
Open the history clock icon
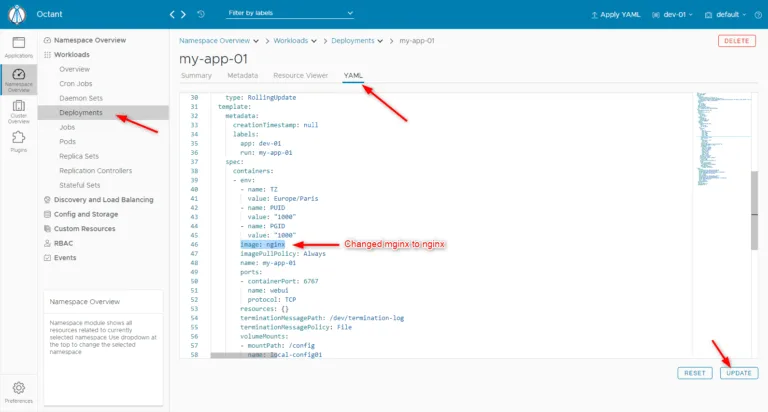(201, 14)
